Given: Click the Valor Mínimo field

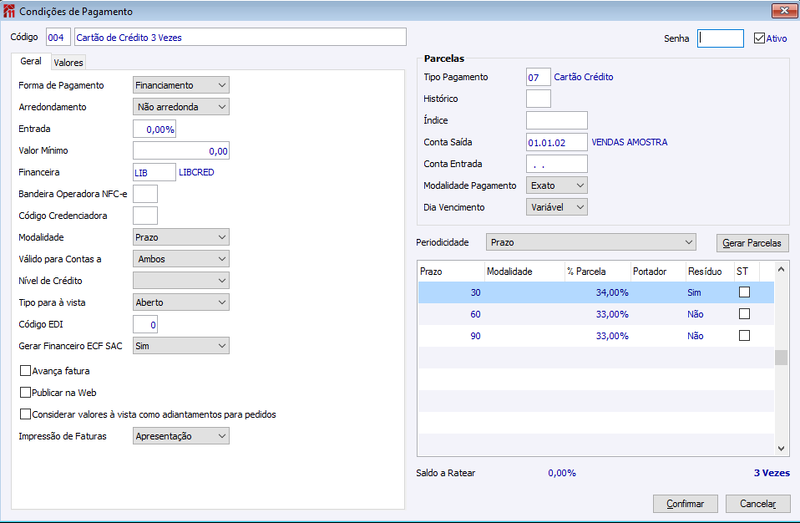Looking at the screenshot, I should click(181, 151).
